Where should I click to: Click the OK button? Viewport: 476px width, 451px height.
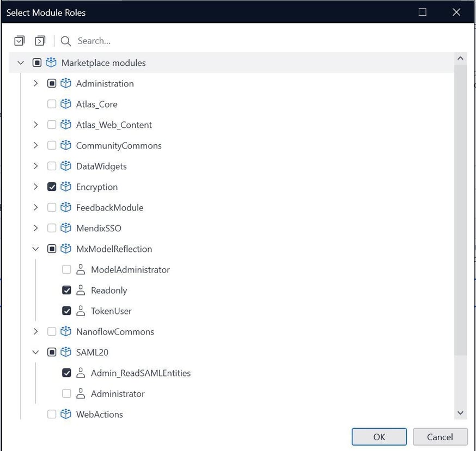coord(379,436)
